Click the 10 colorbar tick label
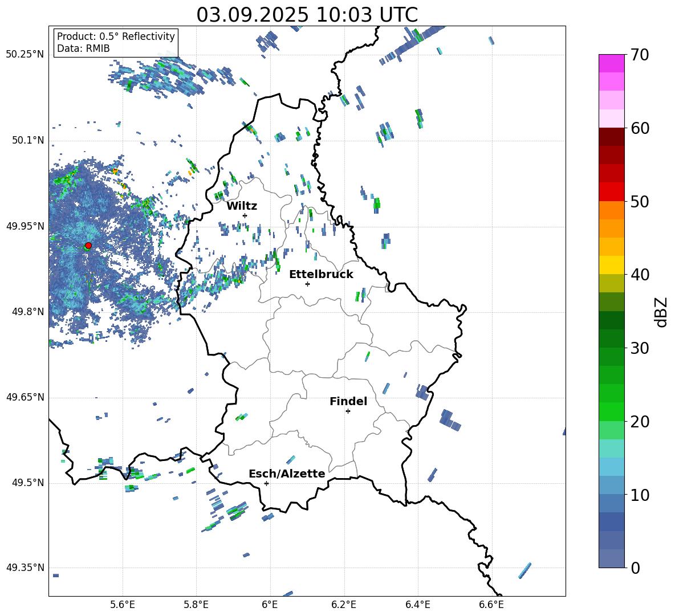The width and height of the screenshot is (675, 616). pyautogui.click(x=639, y=495)
